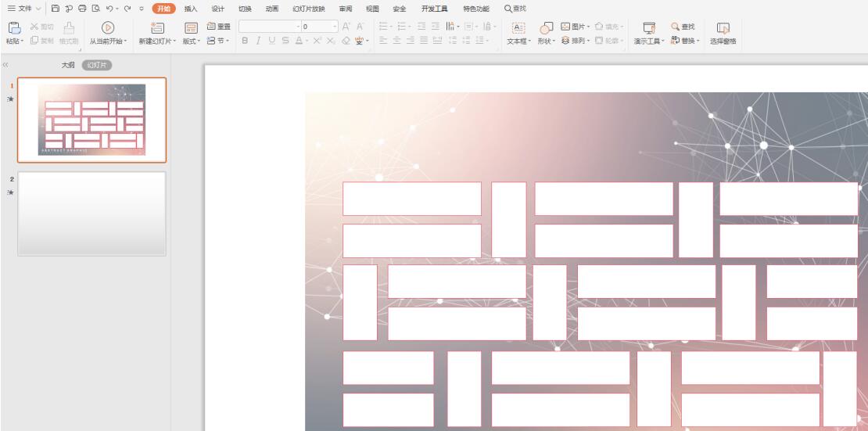
Task: Click the Save icon in quick access toolbar
Action: point(56,9)
